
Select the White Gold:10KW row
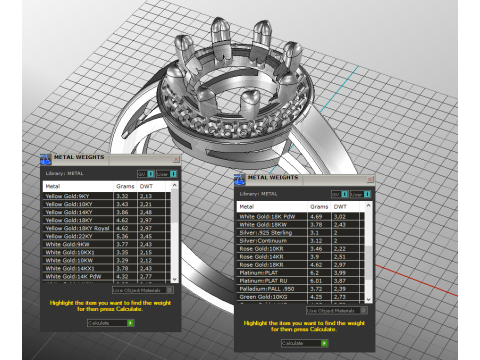click(x=107, y=260)
